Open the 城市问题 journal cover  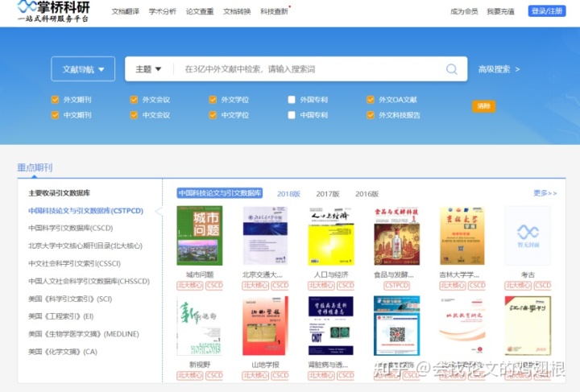(200, 235)
